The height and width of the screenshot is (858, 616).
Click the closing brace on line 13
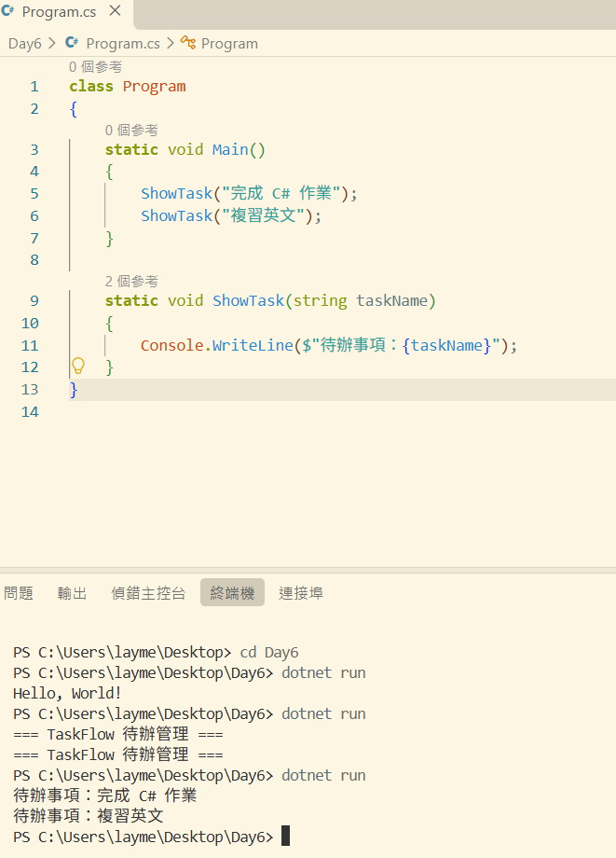(74, 390)
